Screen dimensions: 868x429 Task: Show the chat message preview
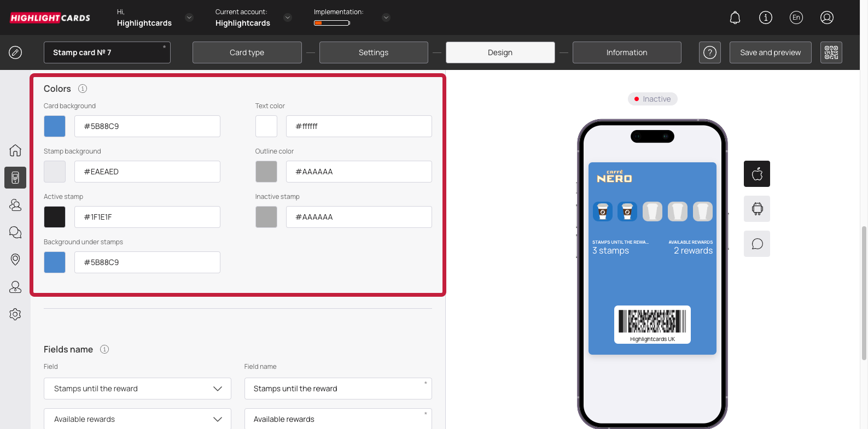757,244
